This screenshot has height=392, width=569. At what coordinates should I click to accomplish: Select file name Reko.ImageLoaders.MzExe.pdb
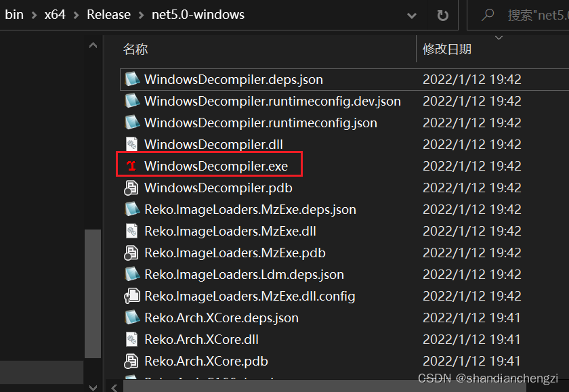point(235,253)
